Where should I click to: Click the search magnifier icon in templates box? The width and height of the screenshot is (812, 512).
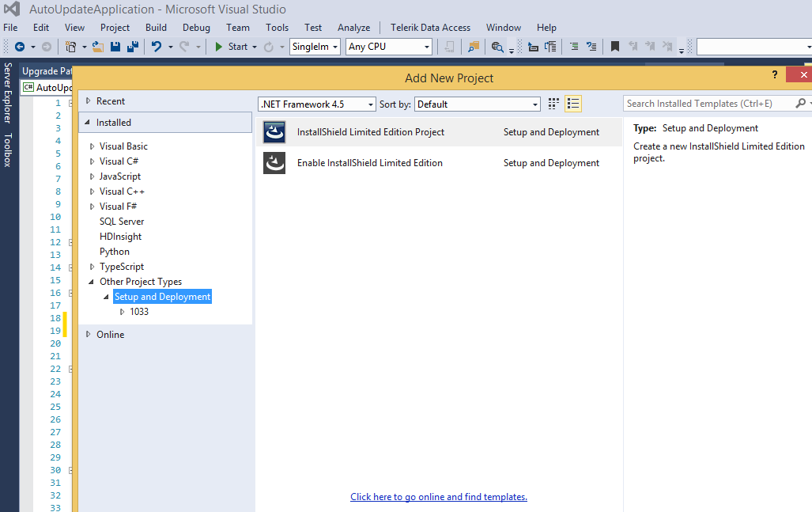click(801, 104)
